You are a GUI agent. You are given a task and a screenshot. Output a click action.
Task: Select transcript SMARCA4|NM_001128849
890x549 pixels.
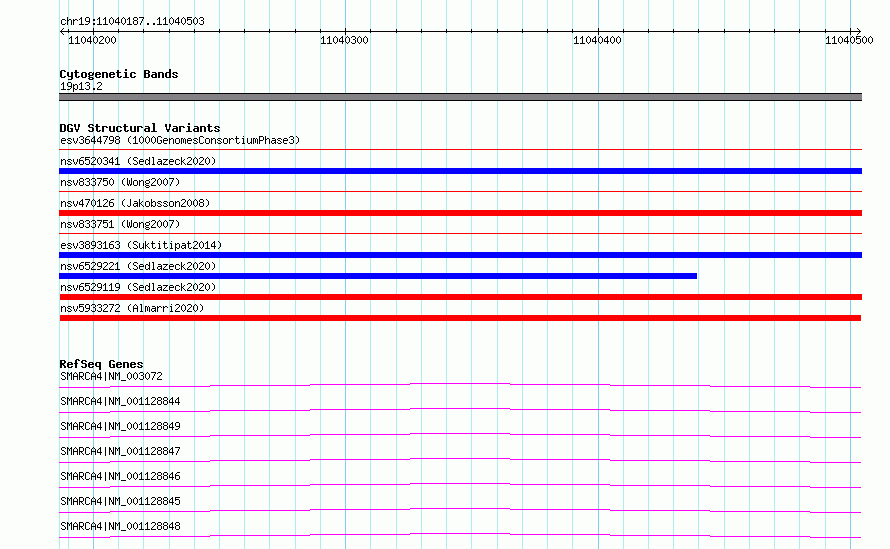[120, 426]
